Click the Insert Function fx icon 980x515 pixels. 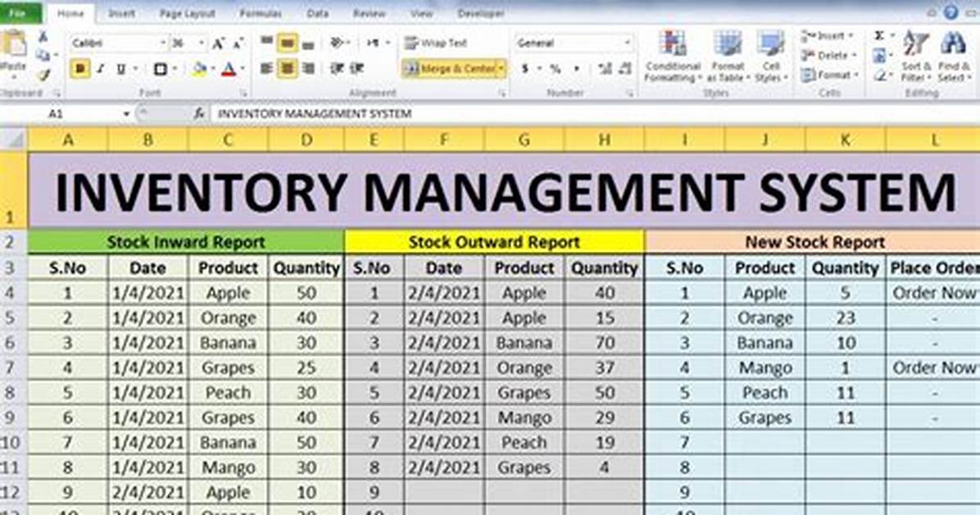(x=199, y=114)
